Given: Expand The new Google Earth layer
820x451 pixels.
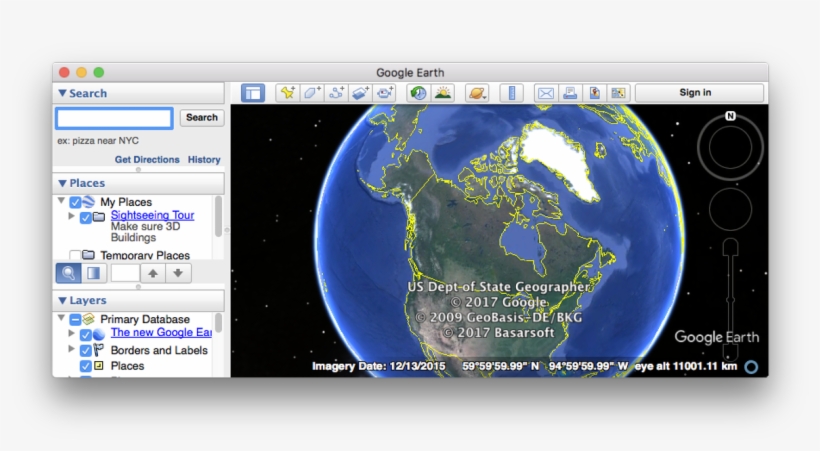Looking at the screenshot, I should [72, 333].
